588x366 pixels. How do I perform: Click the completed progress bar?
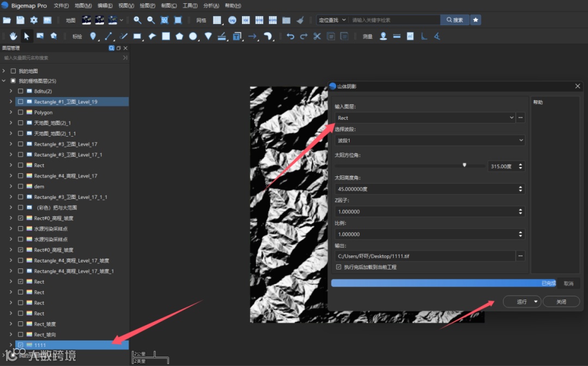444,283
